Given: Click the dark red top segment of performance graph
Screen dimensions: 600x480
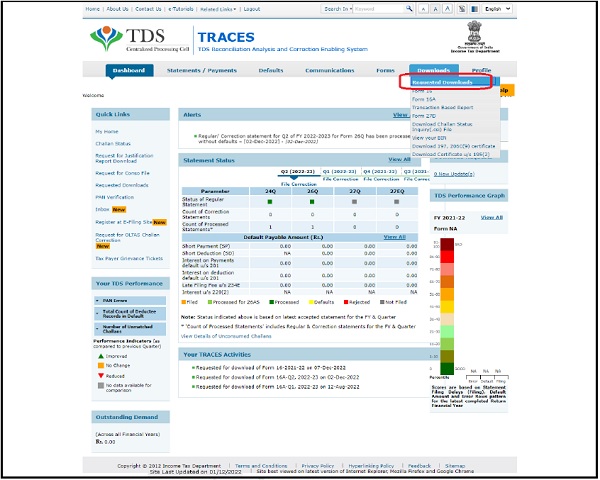Looking at the screenshot, I should pyautogui.click(x=447, y=244).
